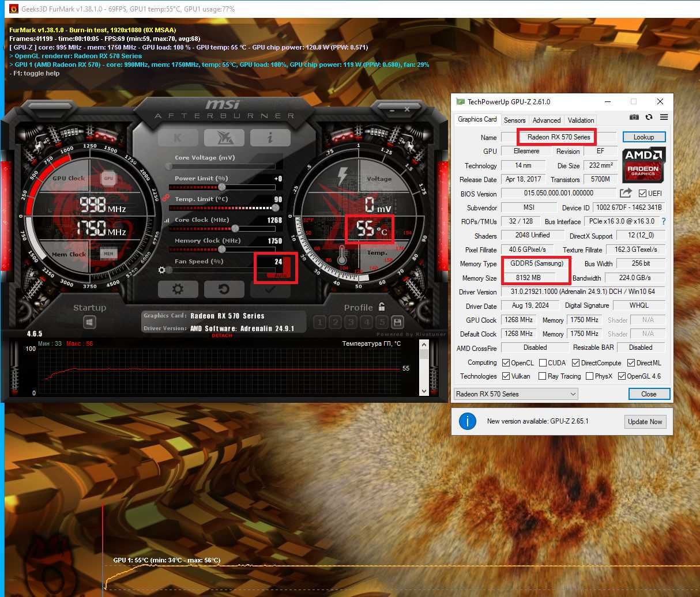Click the Lookup button in GPU-Z
The width and height of the screenshot is (700, 597).
click(x=643, y=137)
